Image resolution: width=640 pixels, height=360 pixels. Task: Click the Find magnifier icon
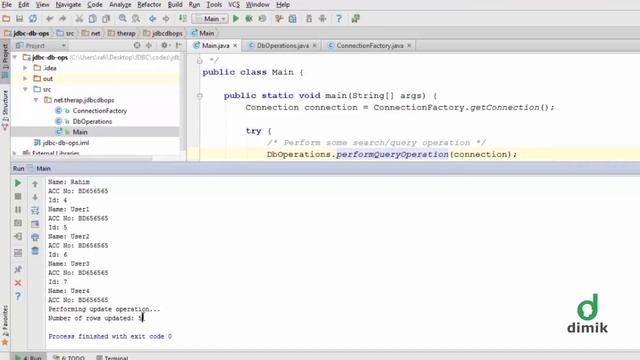pyautogui.click(x=122, y=19)
